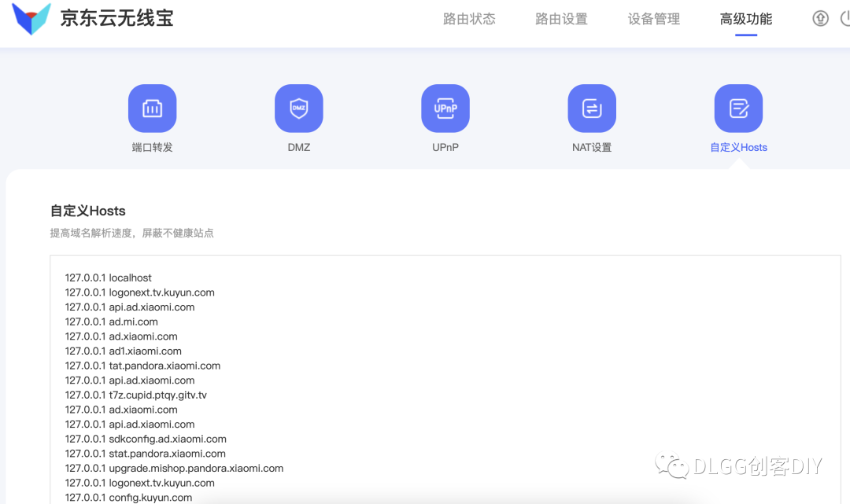This screenshot has width=850, height=504.
Task: Click the blue 自定义Hosts text label
Action: click(x=738, y=147)
